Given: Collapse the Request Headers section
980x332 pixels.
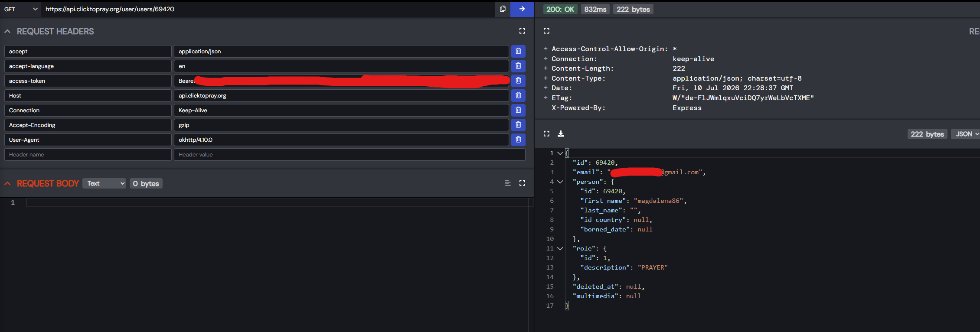Looking at the screenshot, I should [x=7, y=31].
